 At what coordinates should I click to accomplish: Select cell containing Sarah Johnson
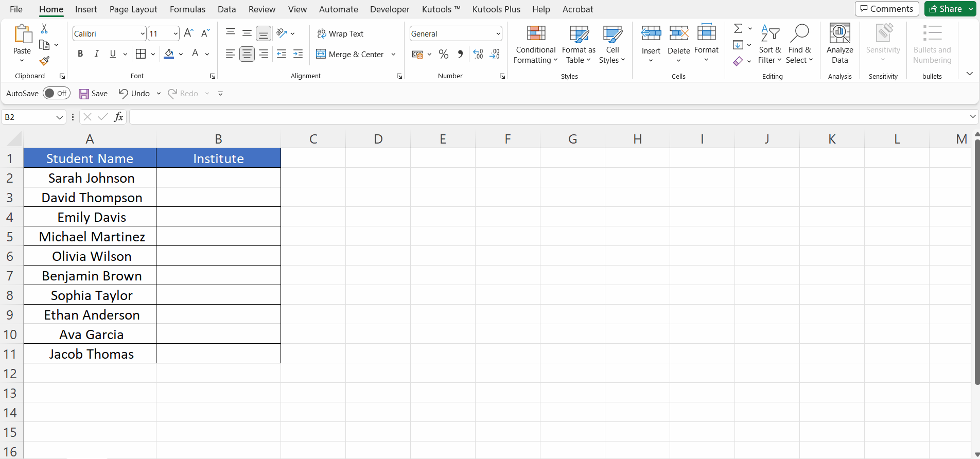(x=90, y=178)
